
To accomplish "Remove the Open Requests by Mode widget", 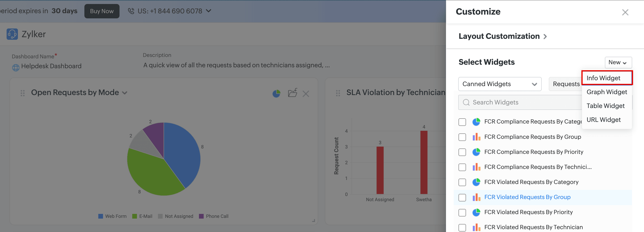I will coord(305,94).
